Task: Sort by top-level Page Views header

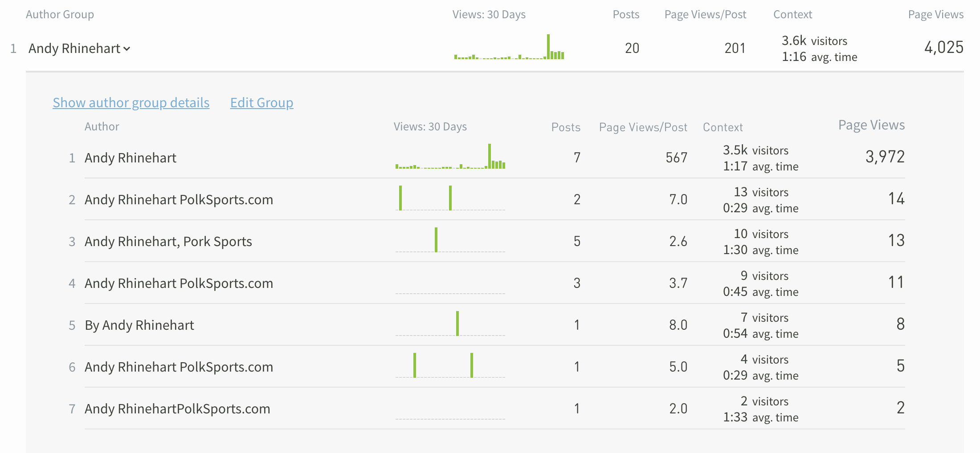Action: 935,15
